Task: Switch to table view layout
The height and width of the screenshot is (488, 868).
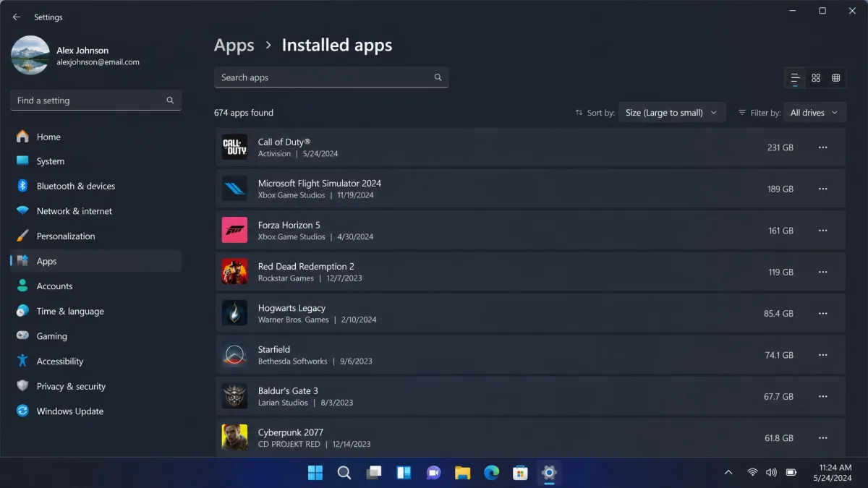Action: 836,77
